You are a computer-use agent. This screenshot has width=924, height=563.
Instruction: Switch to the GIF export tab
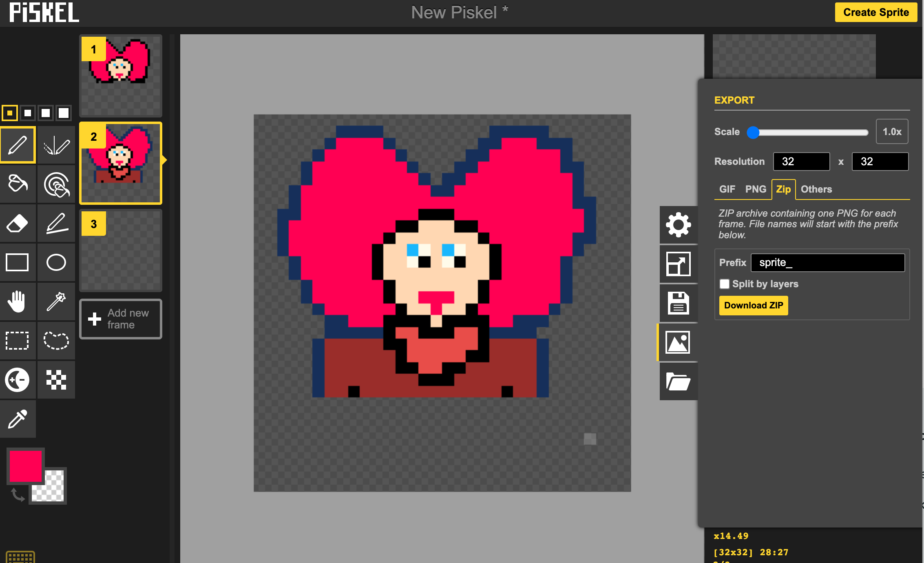click(727, 189)
